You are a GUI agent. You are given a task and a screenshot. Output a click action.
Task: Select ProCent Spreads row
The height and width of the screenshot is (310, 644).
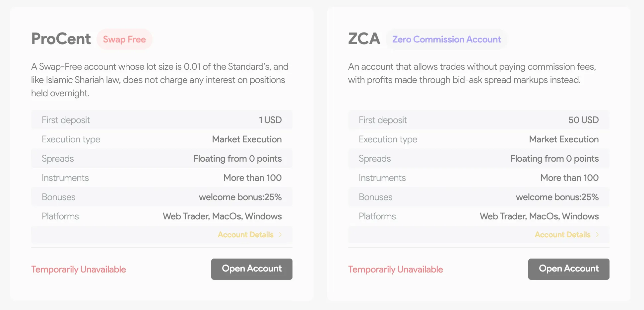[162, 158]
